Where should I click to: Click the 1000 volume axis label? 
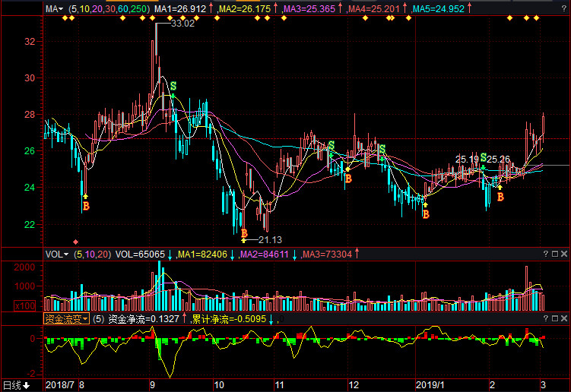pyautogui.click(x=24, y=286)
